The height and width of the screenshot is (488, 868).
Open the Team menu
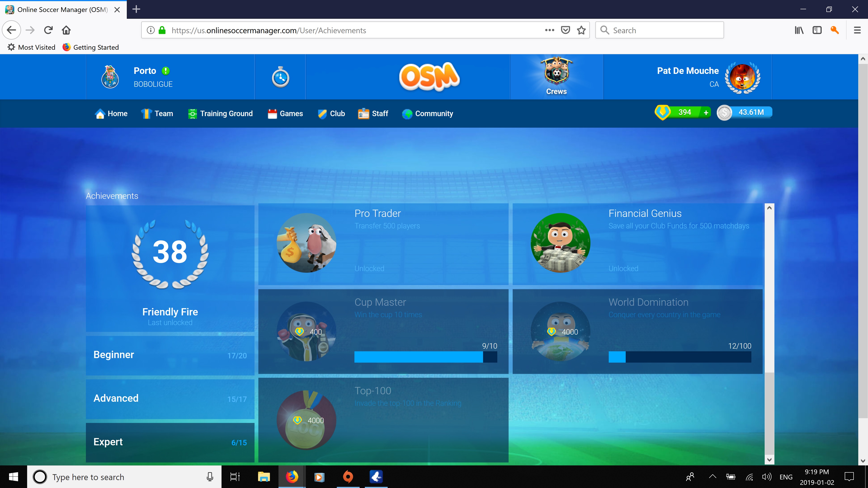pyautogui.click(x=157, y=113)
